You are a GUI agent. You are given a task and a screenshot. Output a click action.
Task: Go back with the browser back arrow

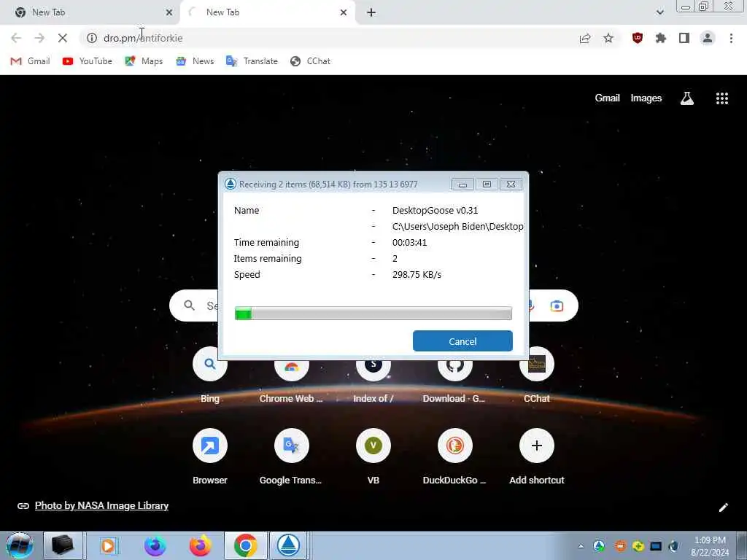pos(16,38)
